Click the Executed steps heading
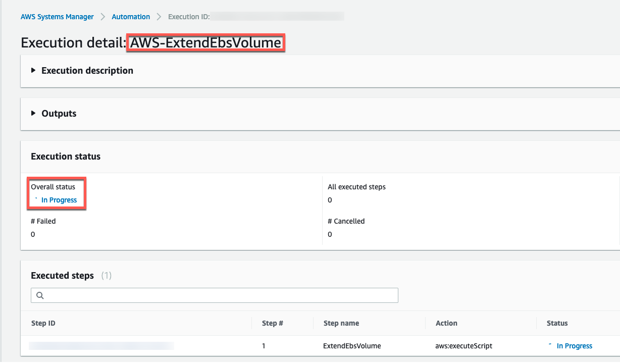 pos(63,276)
